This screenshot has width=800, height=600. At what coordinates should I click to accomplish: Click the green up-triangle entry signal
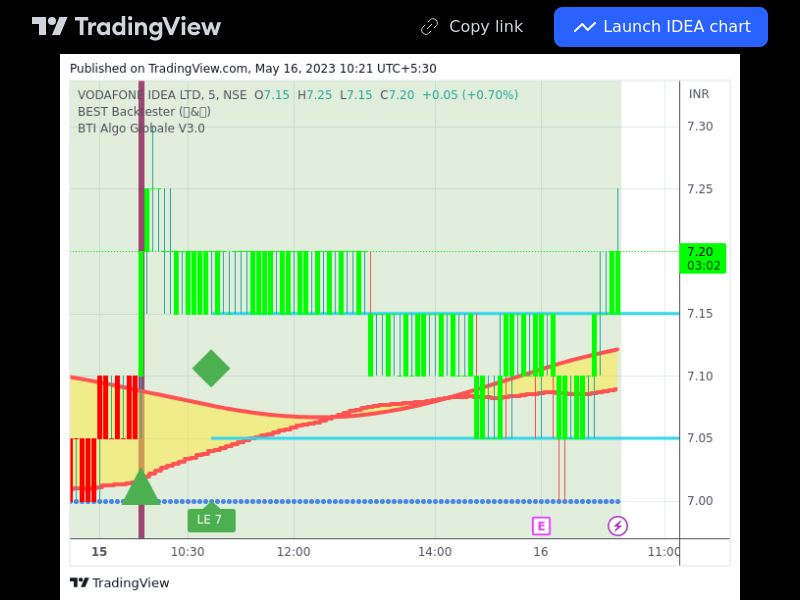[x=141, y=488]
